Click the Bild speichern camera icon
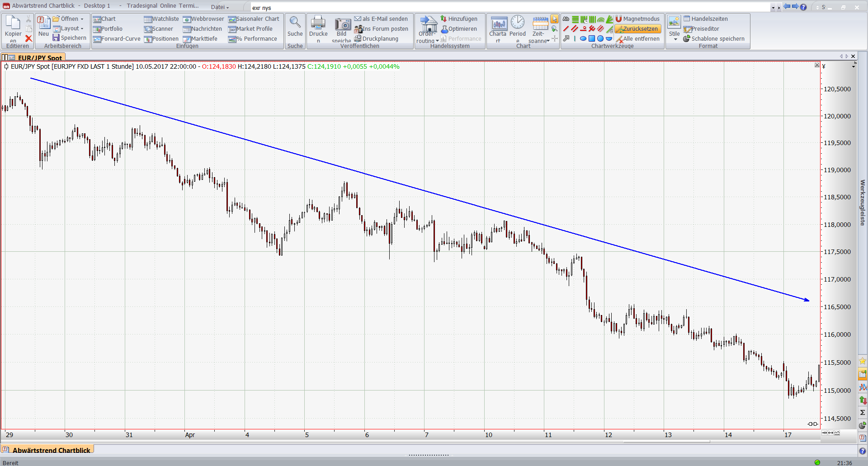Screen dimensions: 868x466 coord(342,25)
